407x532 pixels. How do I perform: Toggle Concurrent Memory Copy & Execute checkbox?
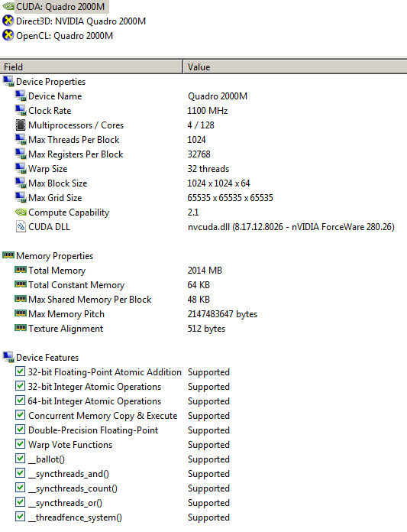(x=21, y=415)
